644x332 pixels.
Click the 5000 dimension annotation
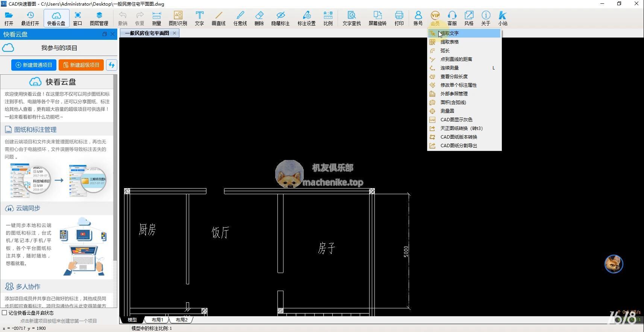406,252
